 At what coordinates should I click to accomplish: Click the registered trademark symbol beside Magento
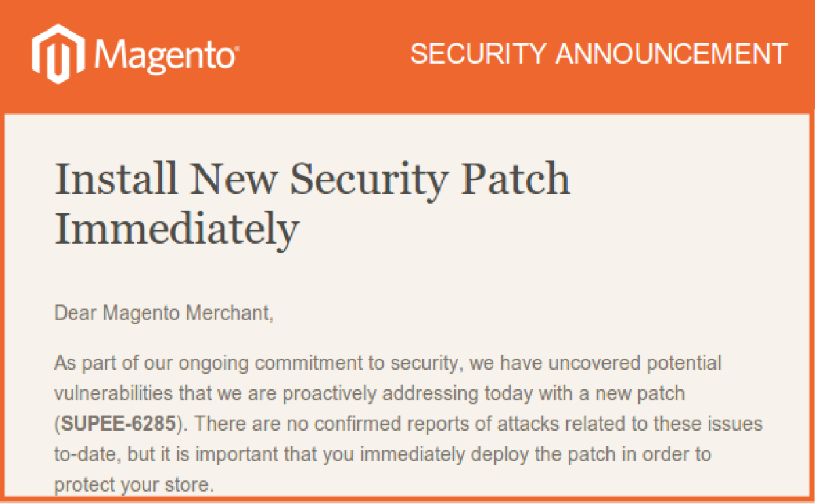[x=236, y=48]
